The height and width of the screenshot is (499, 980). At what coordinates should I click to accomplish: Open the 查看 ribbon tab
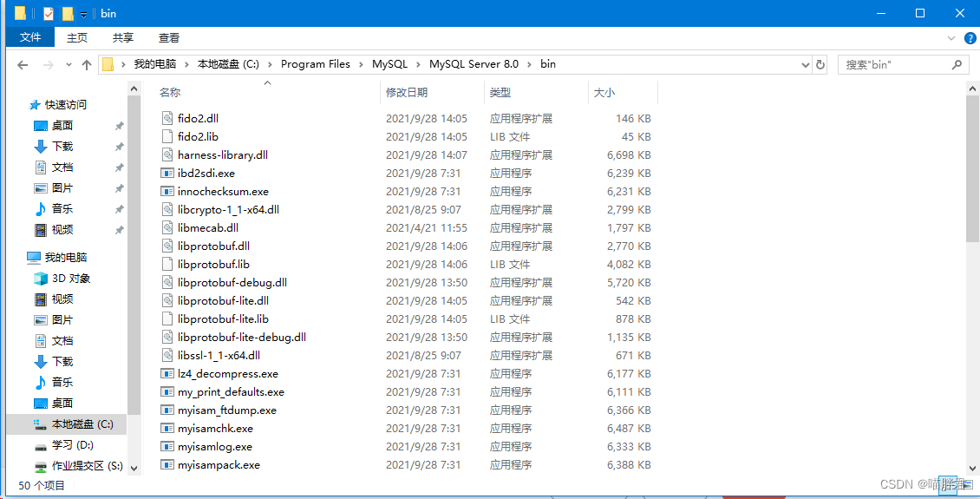point(169,37)
